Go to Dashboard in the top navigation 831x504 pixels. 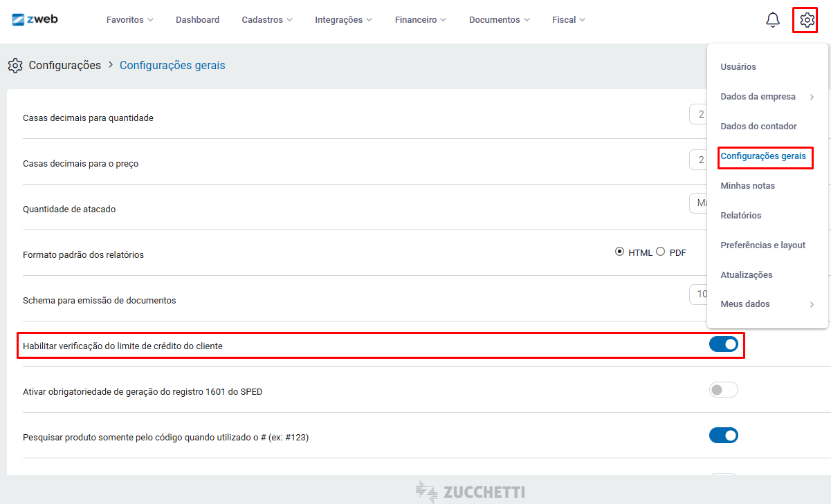[x=197, y=20]
